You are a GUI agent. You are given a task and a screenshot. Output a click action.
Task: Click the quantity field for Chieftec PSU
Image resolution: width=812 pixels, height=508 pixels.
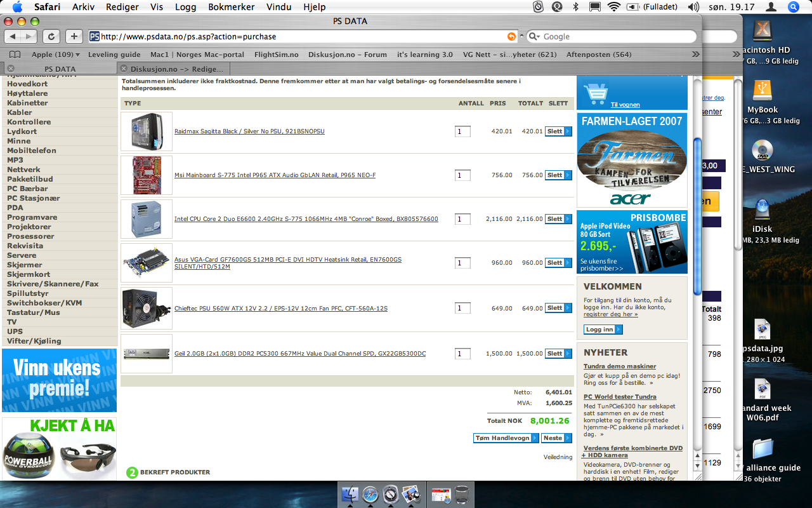click(x=462, y=308)
